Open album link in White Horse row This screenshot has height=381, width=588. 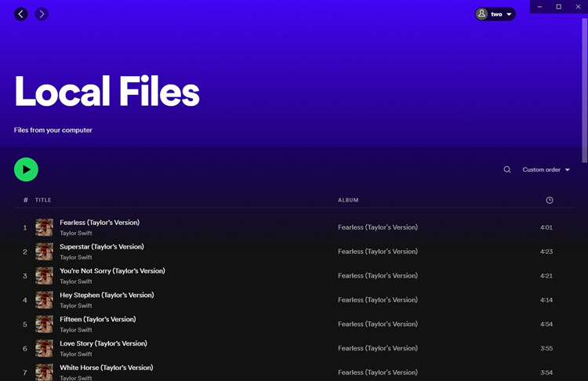point(378,372)
